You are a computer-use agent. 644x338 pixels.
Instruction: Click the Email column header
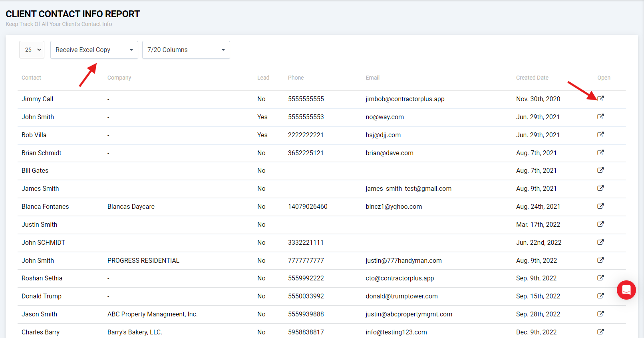pos(372,78)
